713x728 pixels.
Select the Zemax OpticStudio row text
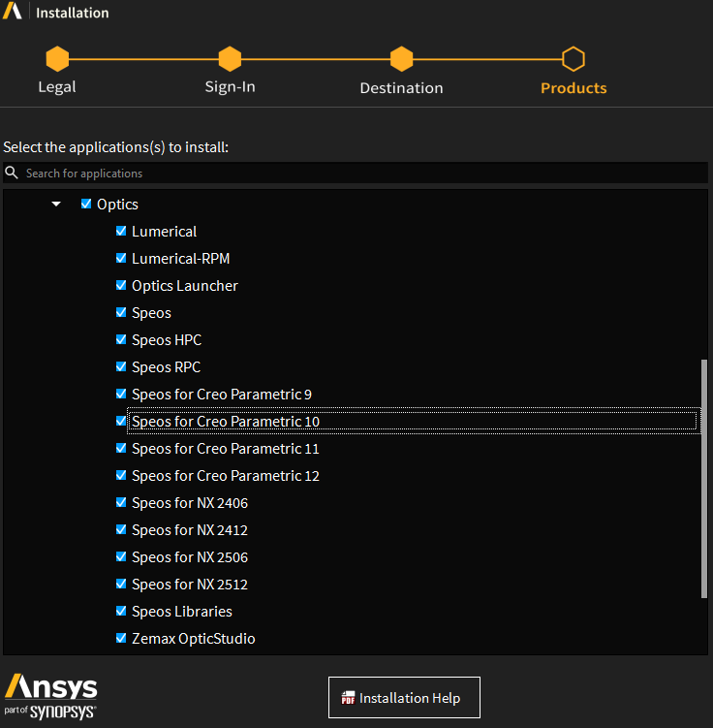coord(194,639)
